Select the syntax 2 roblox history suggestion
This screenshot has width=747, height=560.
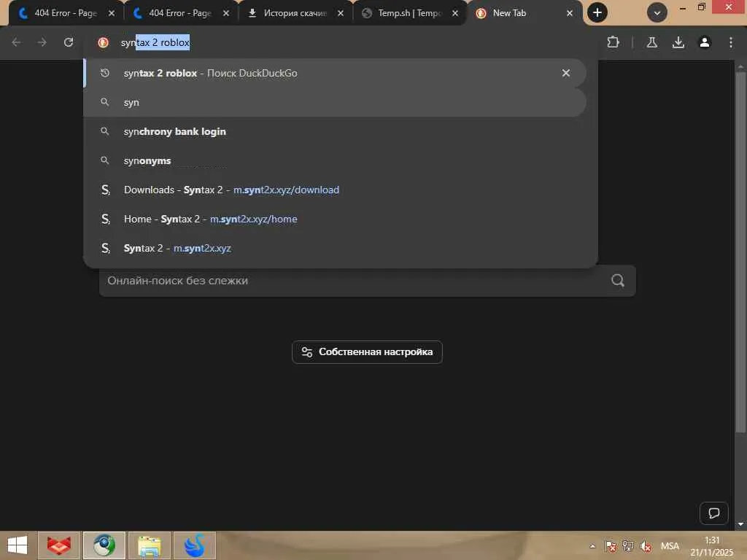pyautogui.click(x=334, y=74)
